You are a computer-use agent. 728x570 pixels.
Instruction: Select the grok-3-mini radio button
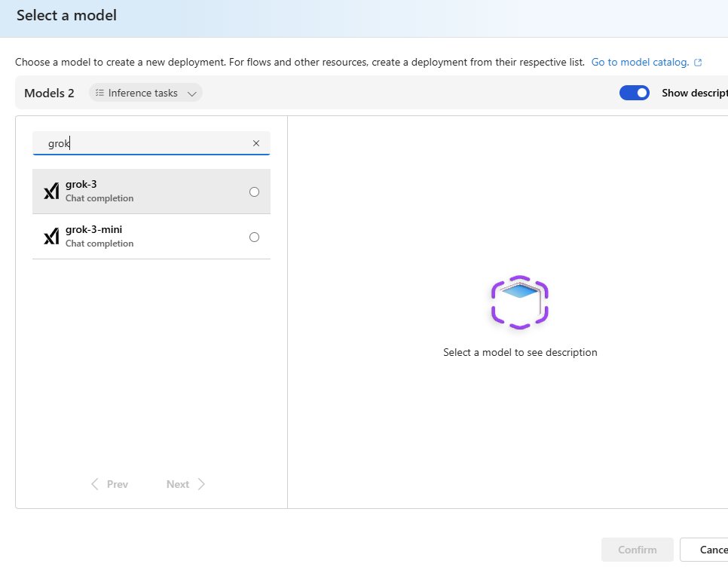254,237
